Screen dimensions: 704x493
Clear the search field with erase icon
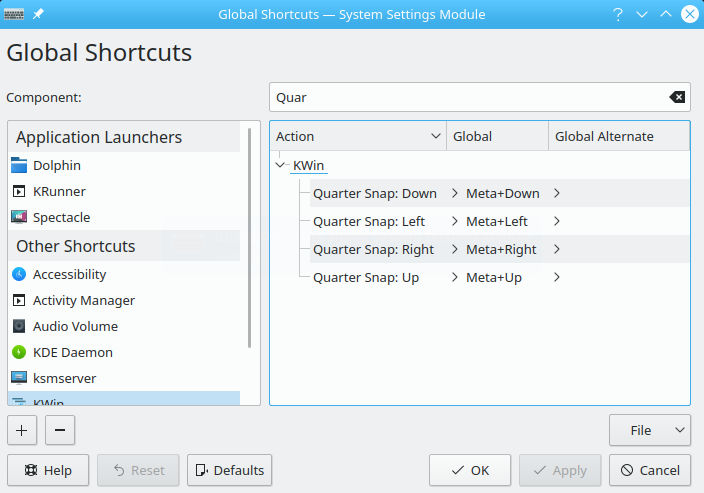tap(677, 97)
